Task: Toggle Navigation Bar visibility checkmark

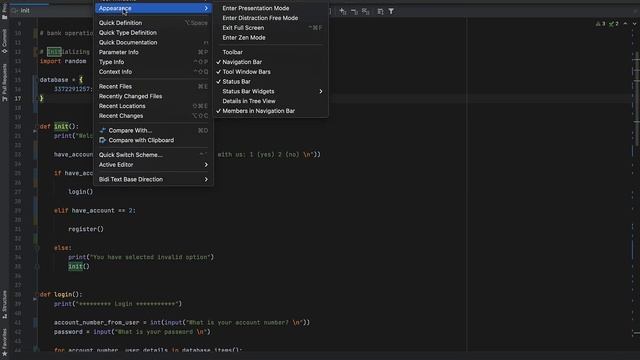Action: 218,62
